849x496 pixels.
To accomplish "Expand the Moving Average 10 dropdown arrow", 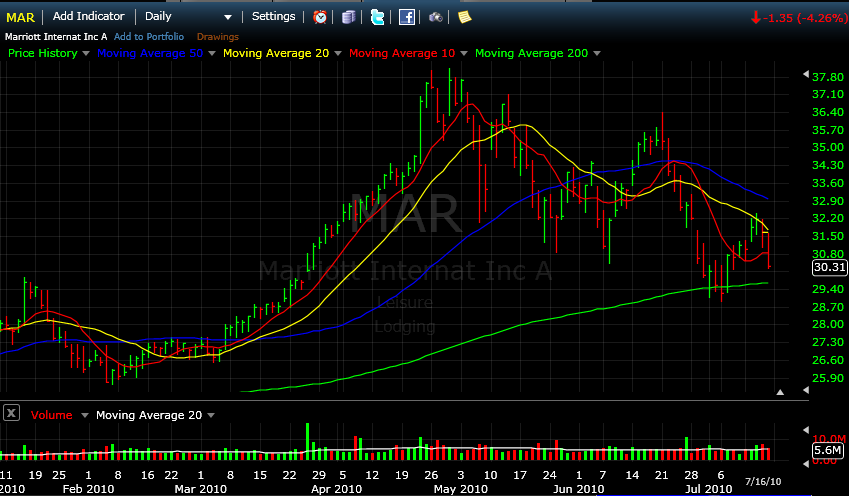I will pyautogui.click(x=463, y=54).
